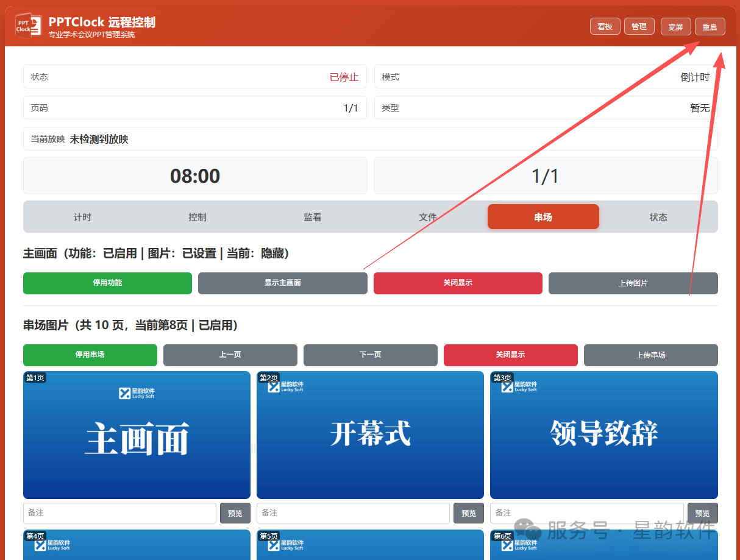The height and width of the screenshot is (560, 740).
Task: Upload a main image via 上传图片
Action: [x=633, y=283]
